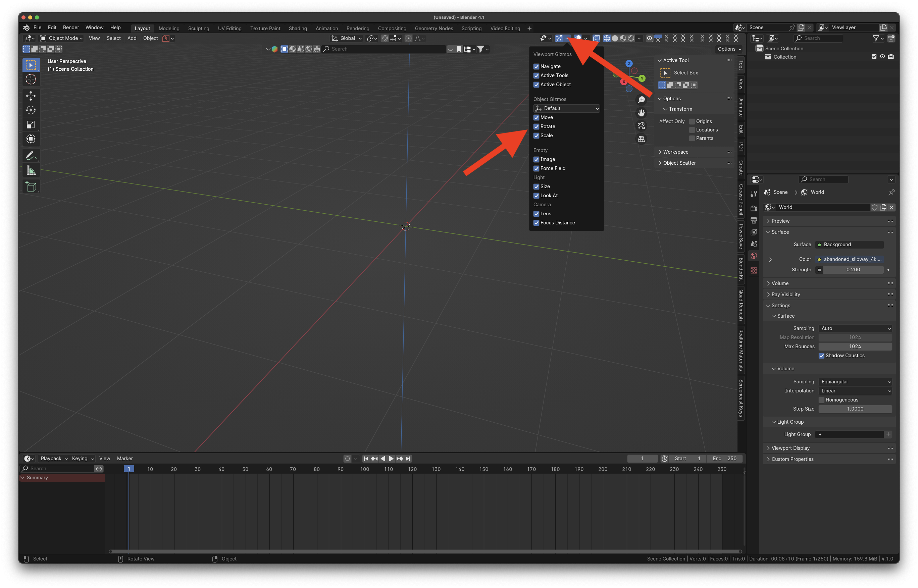Open the Texture properties checker icon
This screenshot has width=918, height=588.
(x=753, y=270)
